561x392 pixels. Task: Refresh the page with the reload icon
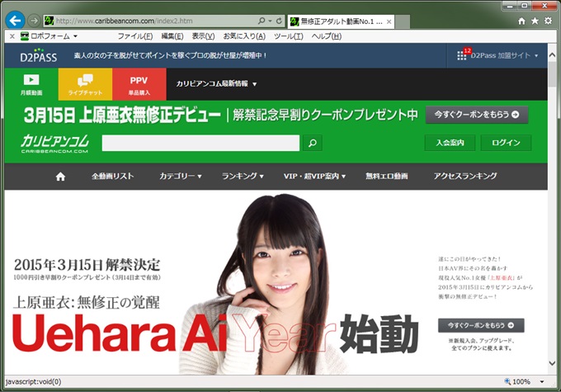tap(279, 21)
